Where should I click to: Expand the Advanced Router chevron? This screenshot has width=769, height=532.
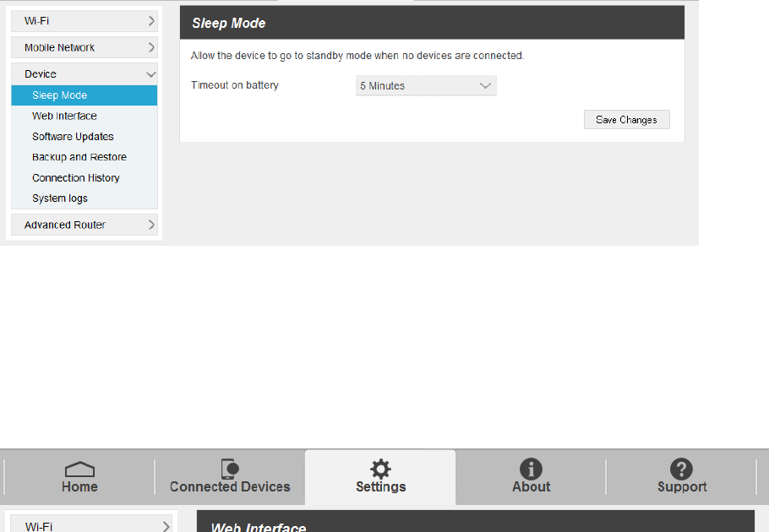coord(151,225)
